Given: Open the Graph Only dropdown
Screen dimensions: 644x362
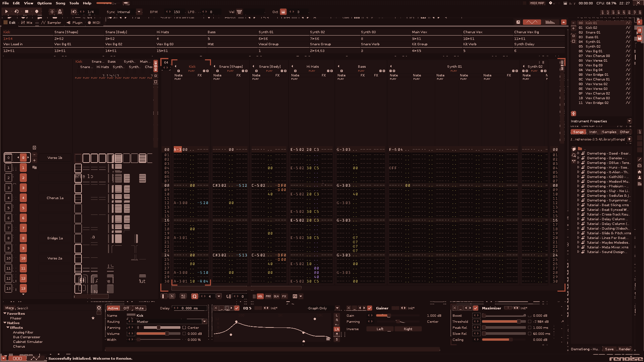Looking at the screenshot, I should pyautogui.click(x=337, y=308).
